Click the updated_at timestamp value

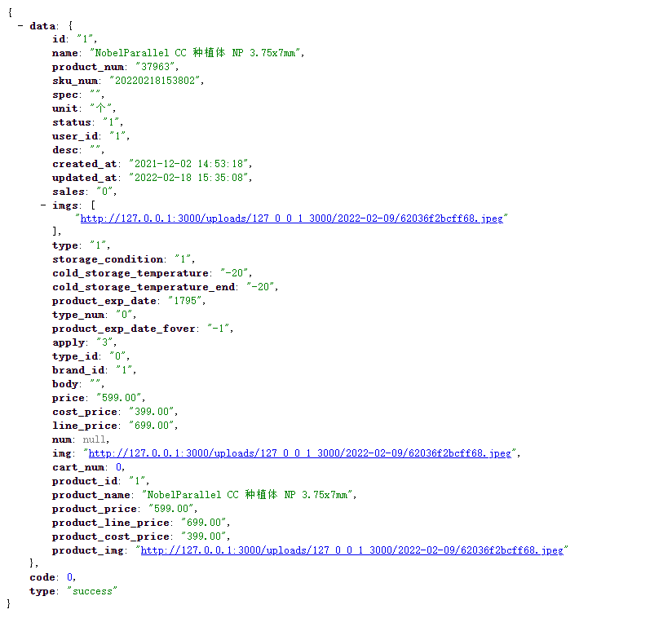point(189,178)
